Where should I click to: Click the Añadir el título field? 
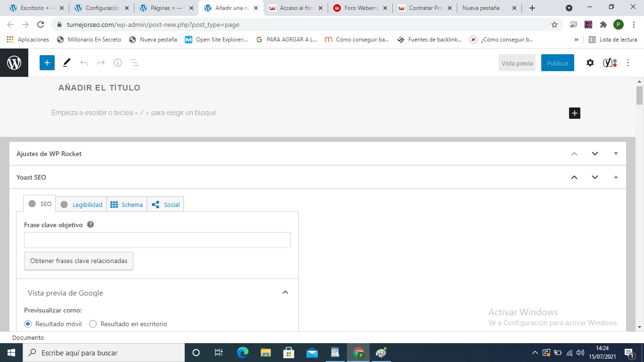click(x=99, y=88)
